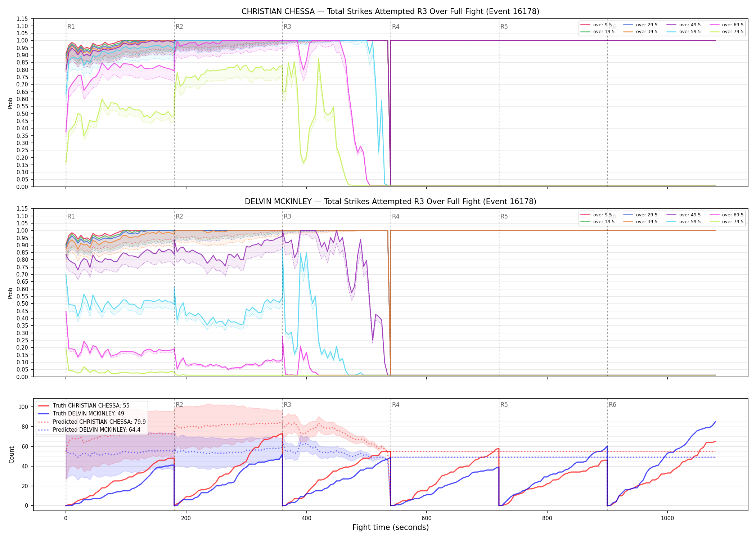Click R5 round marker in Chessa chart
756x540 pixels.
click(x=504, y=27)
